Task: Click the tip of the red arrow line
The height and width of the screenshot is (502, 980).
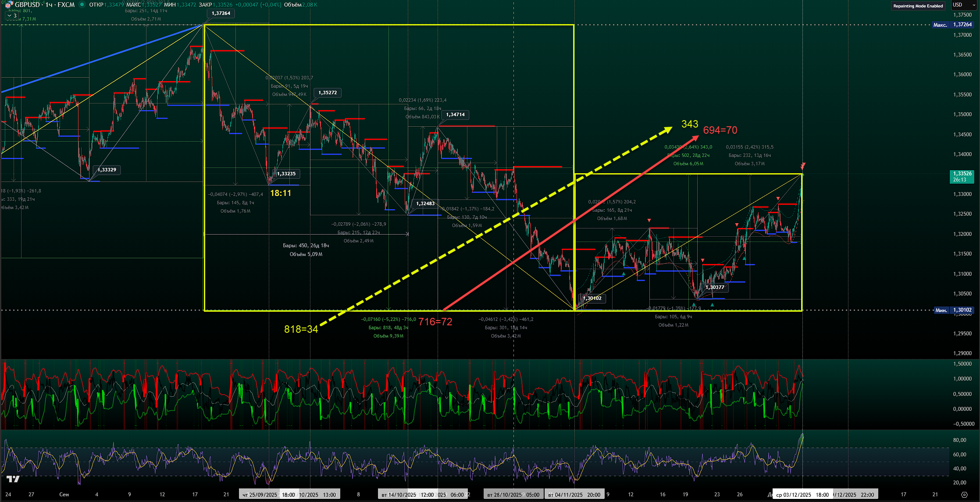Action: click(x=697, y=137)
